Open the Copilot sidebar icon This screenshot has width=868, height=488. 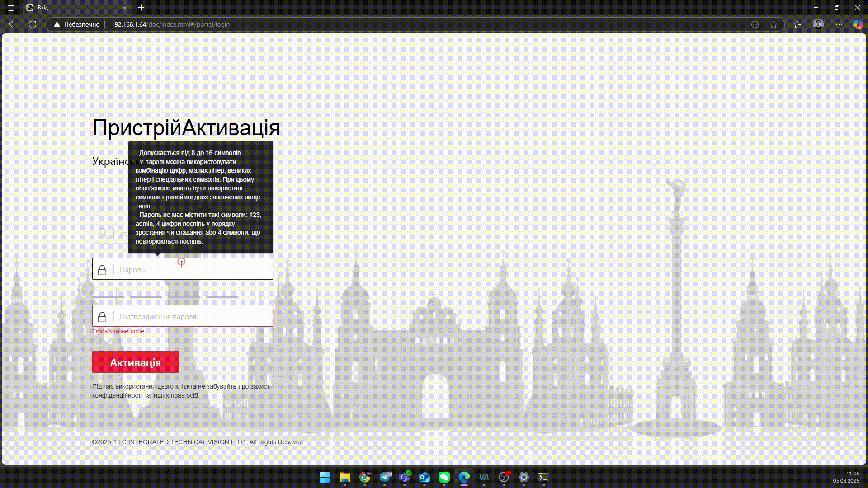(857, 24)
